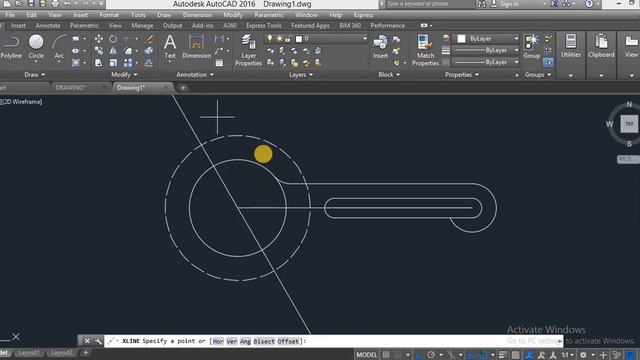The width and height of the screenshot is (640, 360).
Task: Click the Group icon
Action: (x=531, y=47)
